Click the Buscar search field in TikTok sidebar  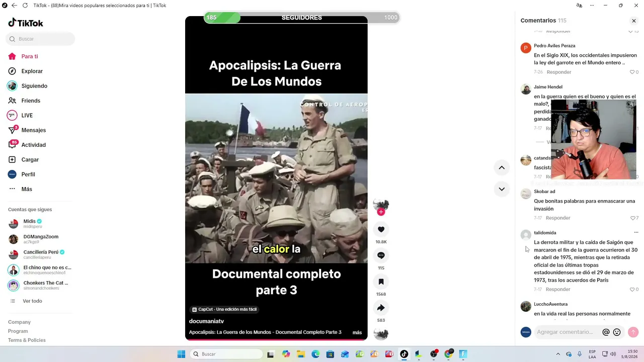[x=40, y=39]
